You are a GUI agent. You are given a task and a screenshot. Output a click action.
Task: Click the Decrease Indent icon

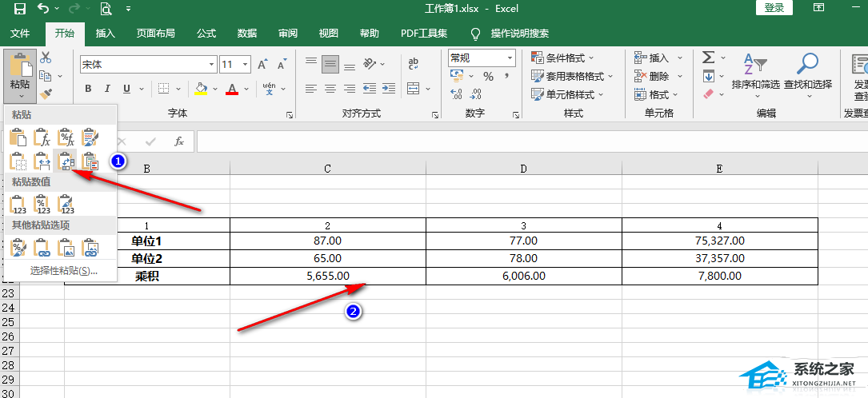pyautogui.click(x=370, y=88)
